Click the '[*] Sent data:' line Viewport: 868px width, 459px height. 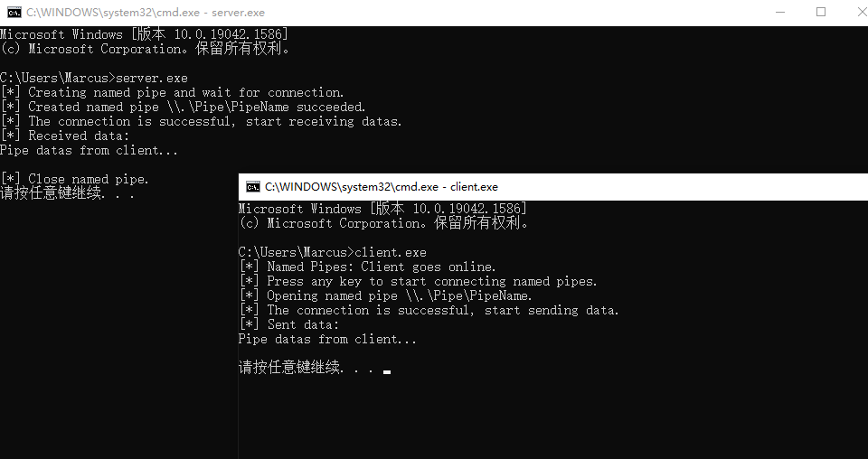point(289,324)
